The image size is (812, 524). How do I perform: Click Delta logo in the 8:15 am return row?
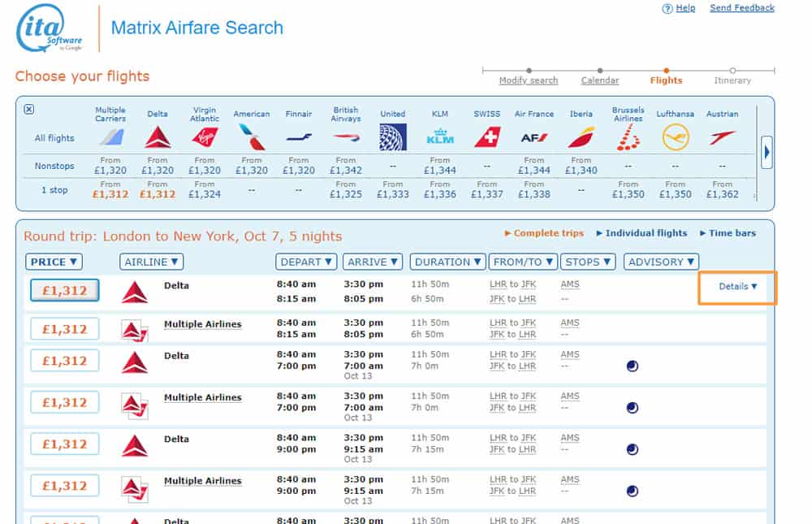click(x=135, y=292)
